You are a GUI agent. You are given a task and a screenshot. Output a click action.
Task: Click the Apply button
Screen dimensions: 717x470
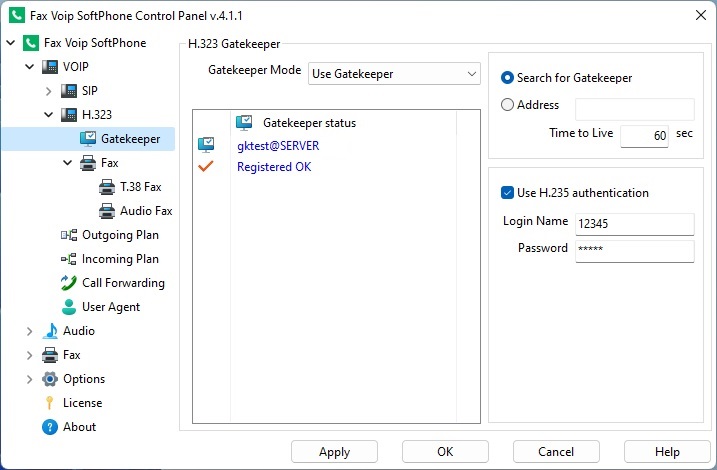tap(334, 452)
